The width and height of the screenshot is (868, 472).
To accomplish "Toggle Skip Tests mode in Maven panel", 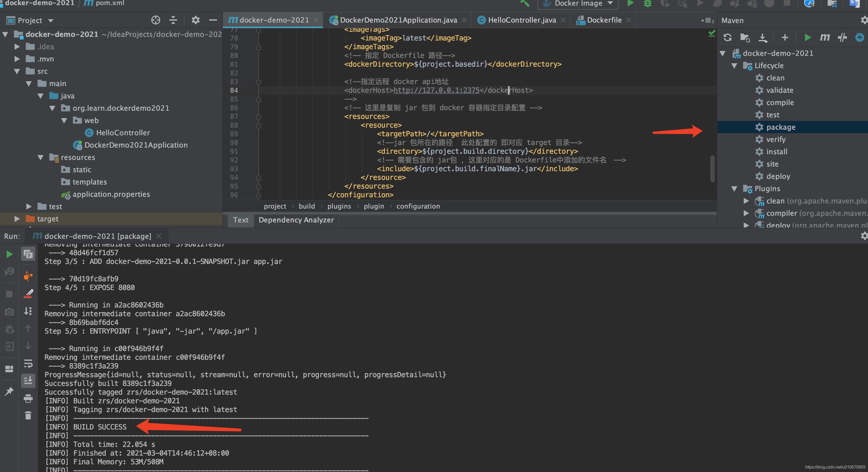I will point(842,37).
